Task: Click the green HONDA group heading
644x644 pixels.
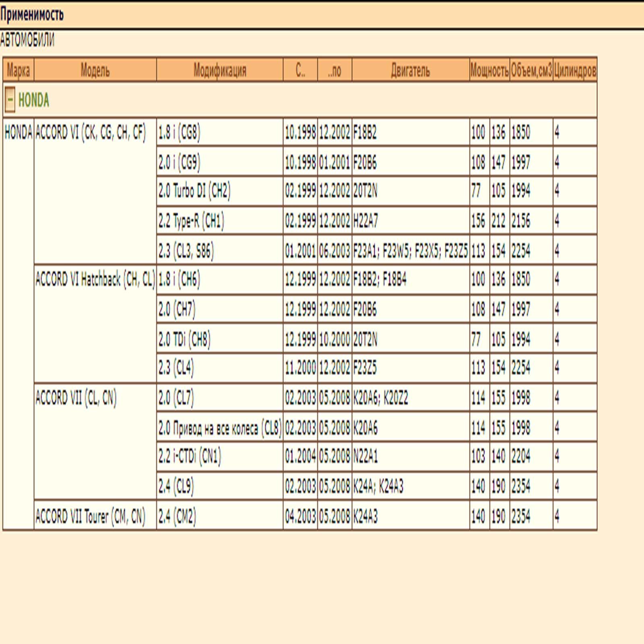Action: tap(34, 100)
